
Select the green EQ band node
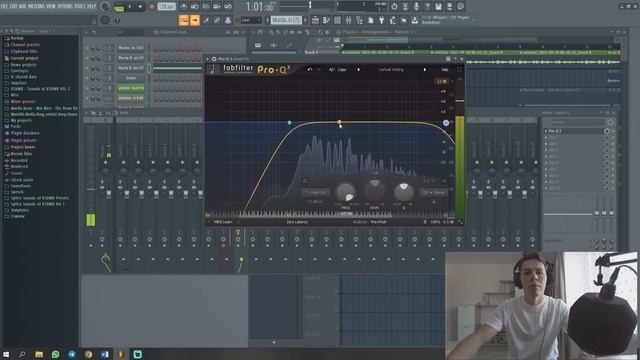click(289, 122)
